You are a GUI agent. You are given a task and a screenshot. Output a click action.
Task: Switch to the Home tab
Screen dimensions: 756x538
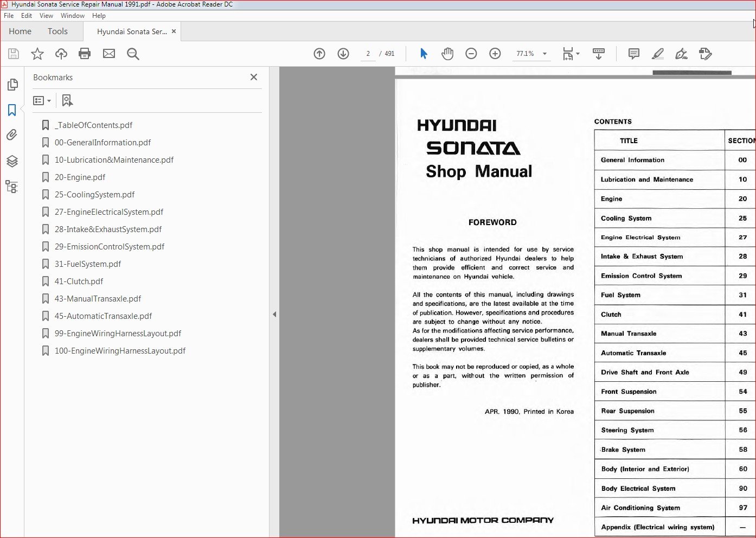(20, 31)
